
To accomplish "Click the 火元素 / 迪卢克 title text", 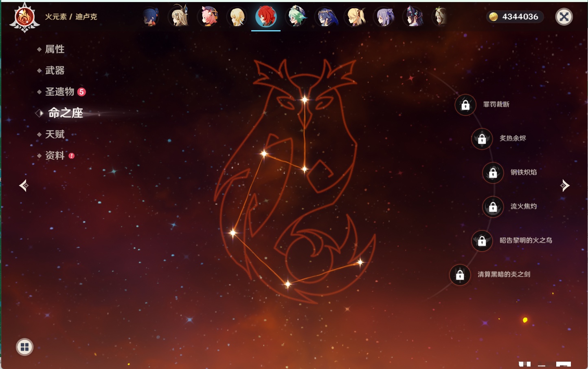I will point(71,17).
